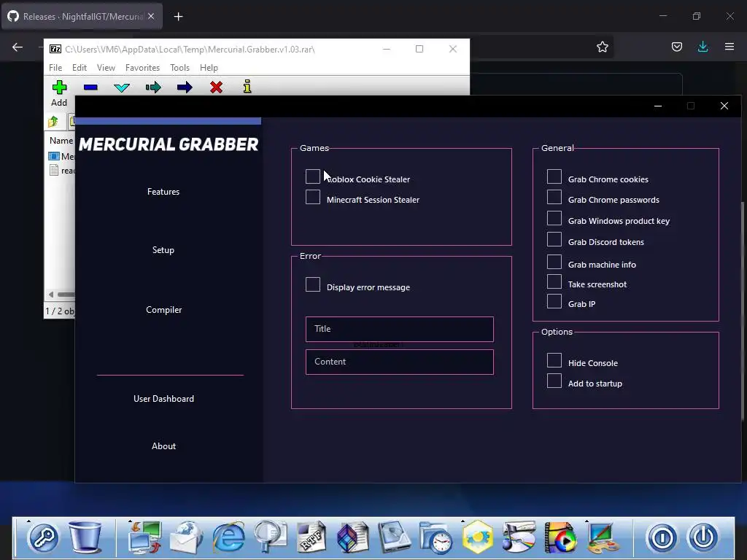Select the Releases NightfallGT browser tab
747x560 pixels.
[x=82, y=17]
